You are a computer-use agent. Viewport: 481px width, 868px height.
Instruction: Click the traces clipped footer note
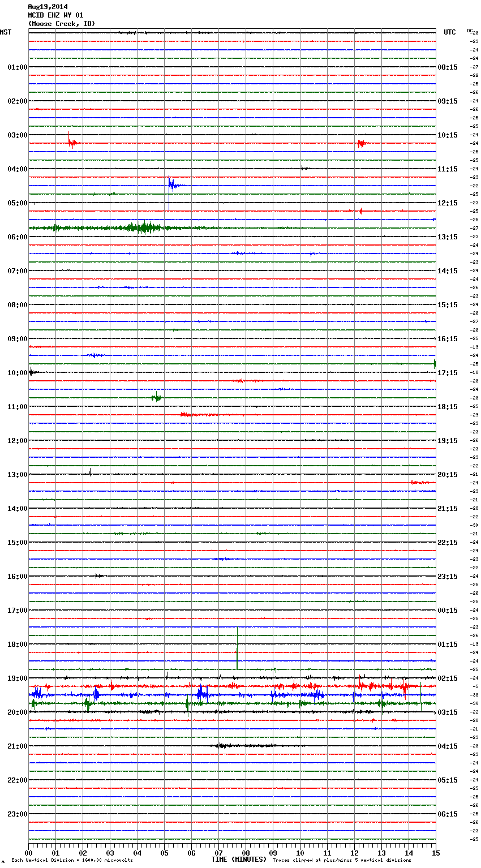[x=342, y=861]
